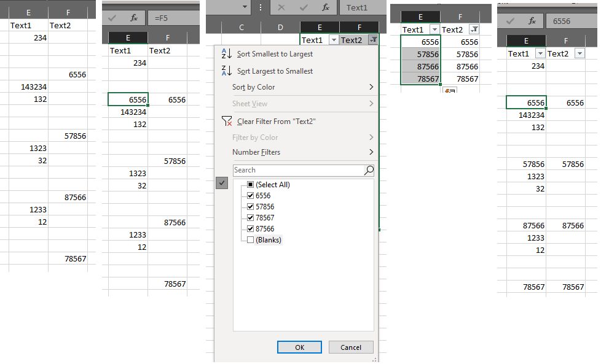609x364 pixels.
Task: Click the cancel X icon in formula bar
Action: 281,7
